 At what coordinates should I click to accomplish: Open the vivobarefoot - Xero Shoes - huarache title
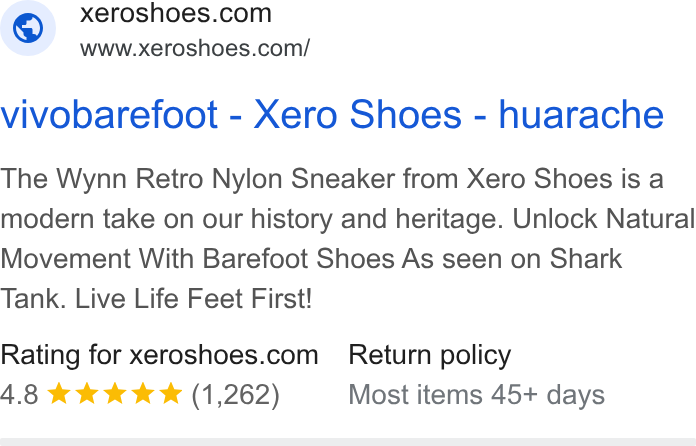(x=332, y=114)
